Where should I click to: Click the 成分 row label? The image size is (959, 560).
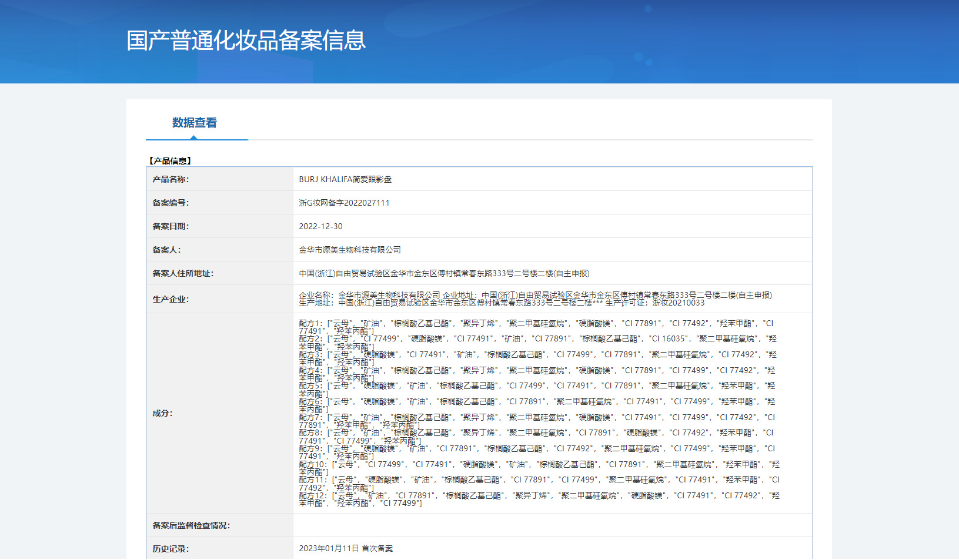pyautogui.click(x=162, y=413)
